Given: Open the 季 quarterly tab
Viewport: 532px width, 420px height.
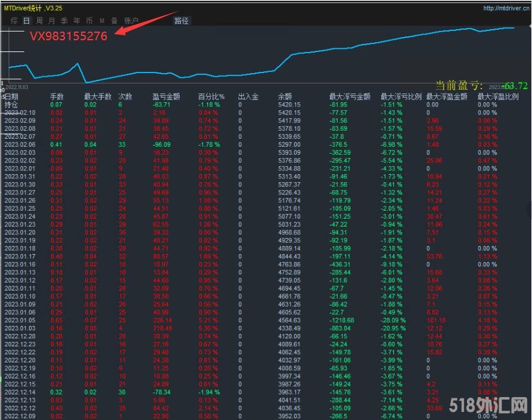Looking at the screenshot, I should 64,20.
